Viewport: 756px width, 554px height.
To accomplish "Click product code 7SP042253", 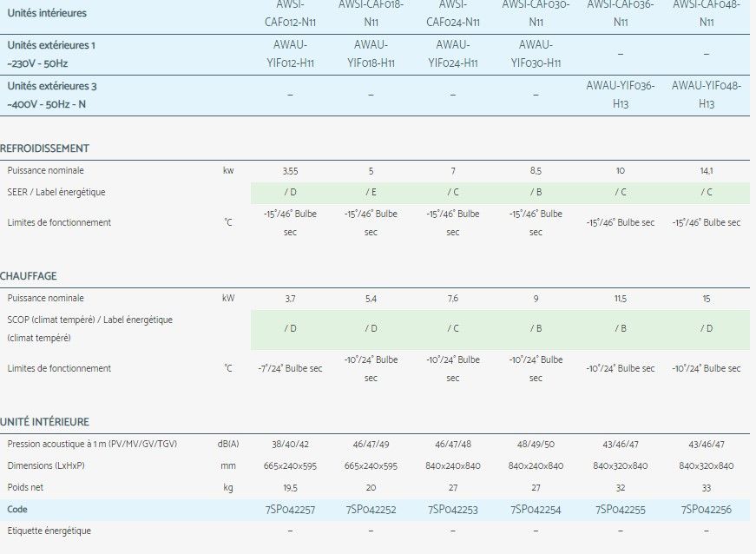I will [454, 510].
